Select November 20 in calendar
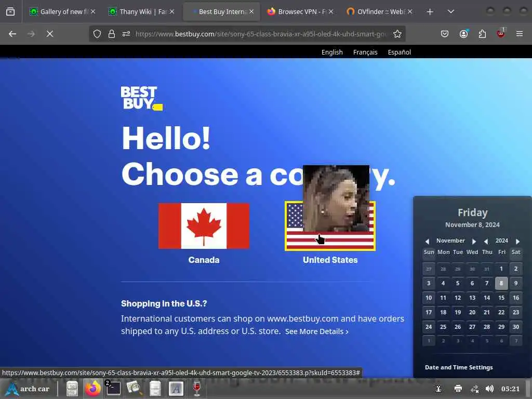This screenshot has height=399, width=532. pos(472,312)
